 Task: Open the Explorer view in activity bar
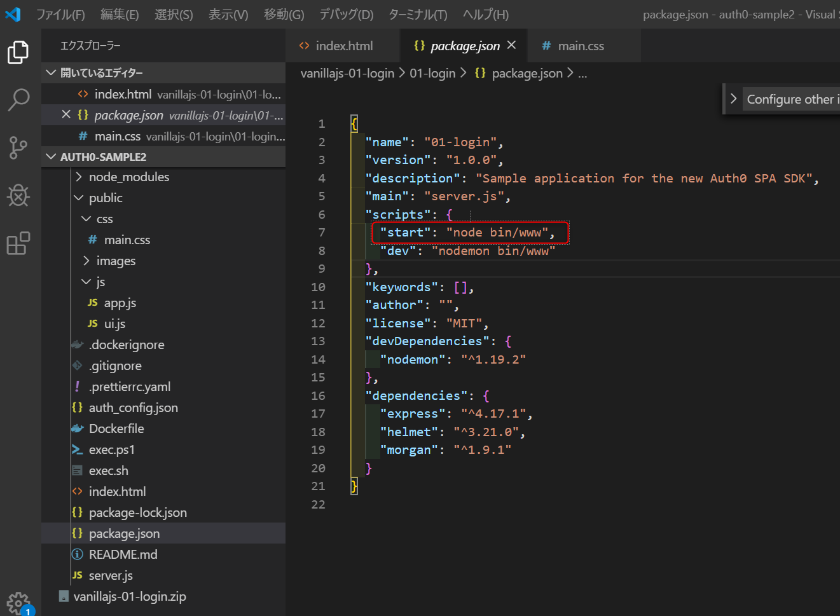[x=18, y=52]
